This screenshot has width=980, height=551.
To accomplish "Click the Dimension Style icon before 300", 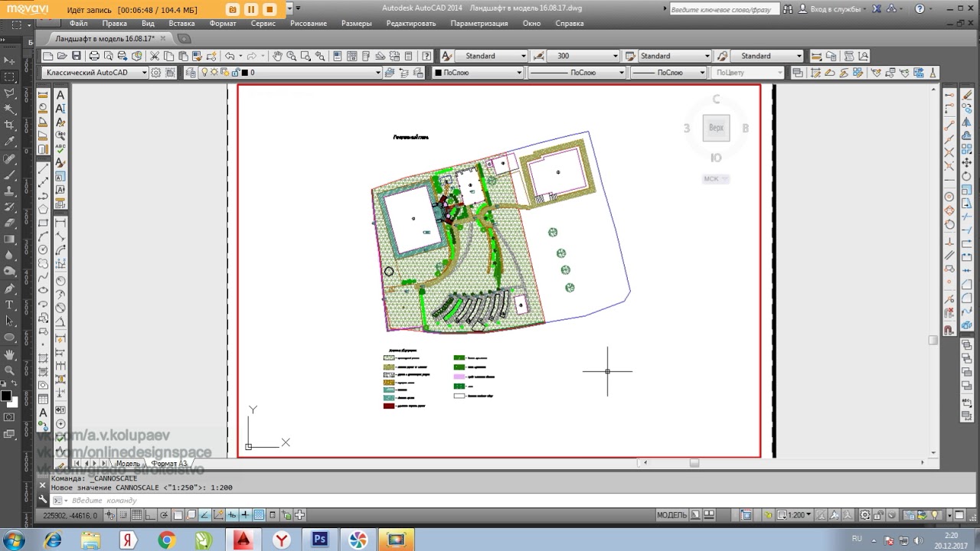I will [538, 56].
